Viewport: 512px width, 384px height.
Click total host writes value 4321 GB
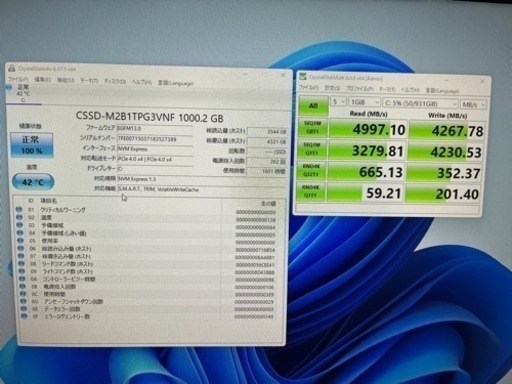pyautogui.click(x=267, y=142)
